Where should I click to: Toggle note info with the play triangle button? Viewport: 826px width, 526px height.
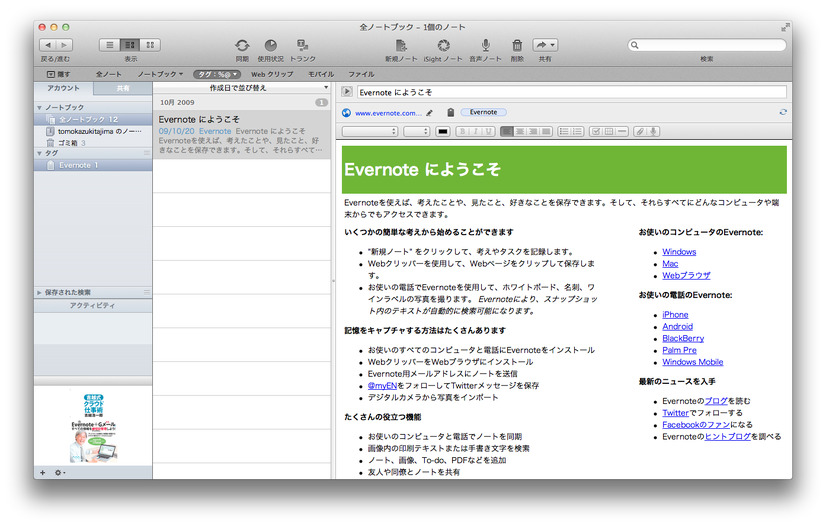347,92
